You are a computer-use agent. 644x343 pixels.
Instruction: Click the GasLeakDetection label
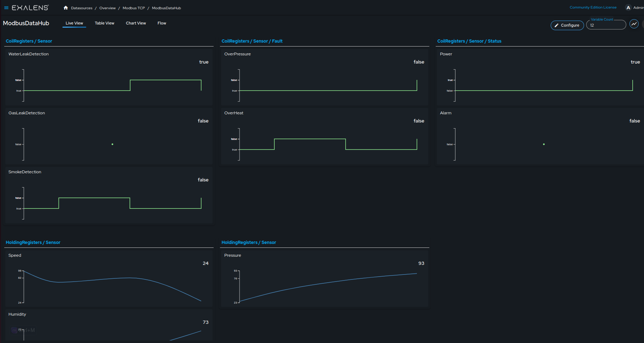[x=27, y=113]
